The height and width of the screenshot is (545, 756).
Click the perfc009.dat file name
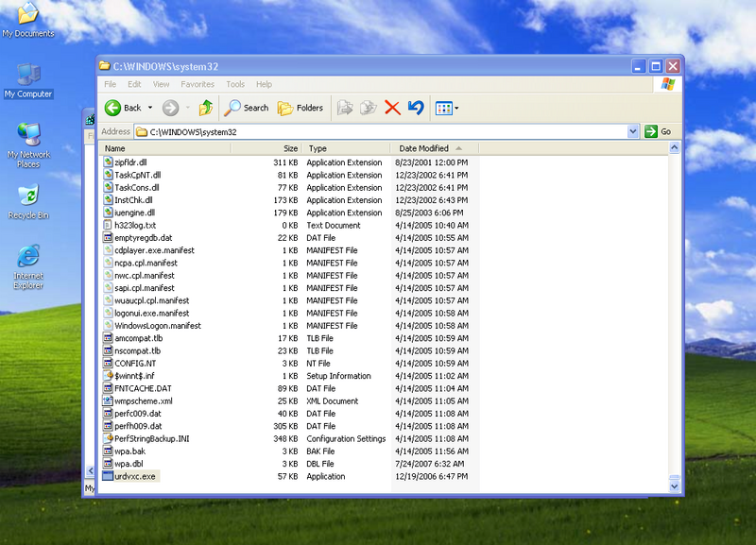(x=138, y=414)
